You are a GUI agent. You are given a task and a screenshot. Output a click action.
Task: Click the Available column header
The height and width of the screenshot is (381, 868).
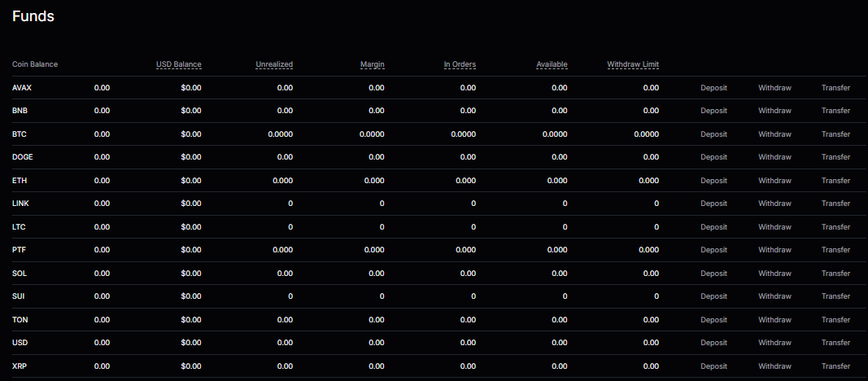[x=552, y=64]
